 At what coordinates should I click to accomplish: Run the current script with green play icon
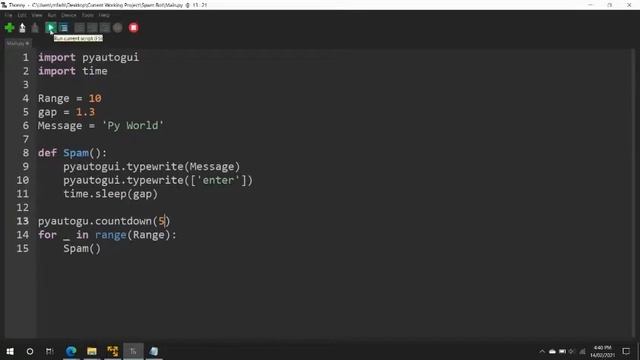coord(51,28)
